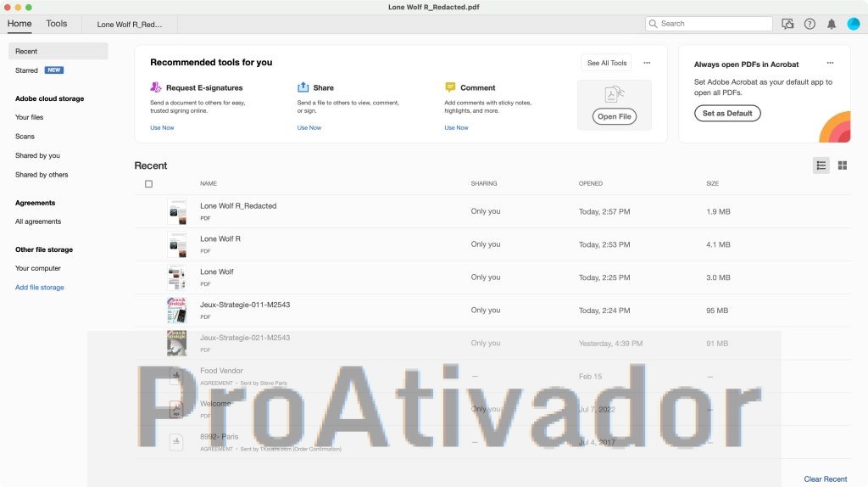Switch to grid thumbnail view
This screenshot has width=868, height=487.
coord(843,165)
